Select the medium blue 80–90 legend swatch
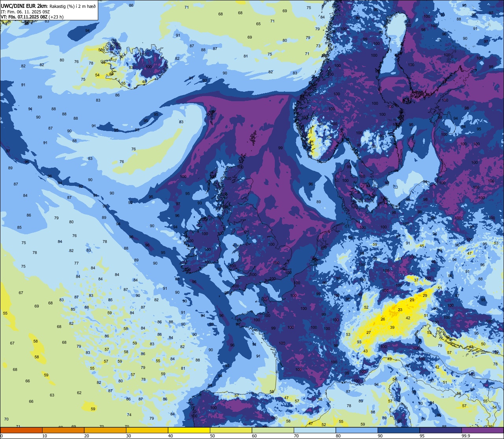 (x=357, y=430)
